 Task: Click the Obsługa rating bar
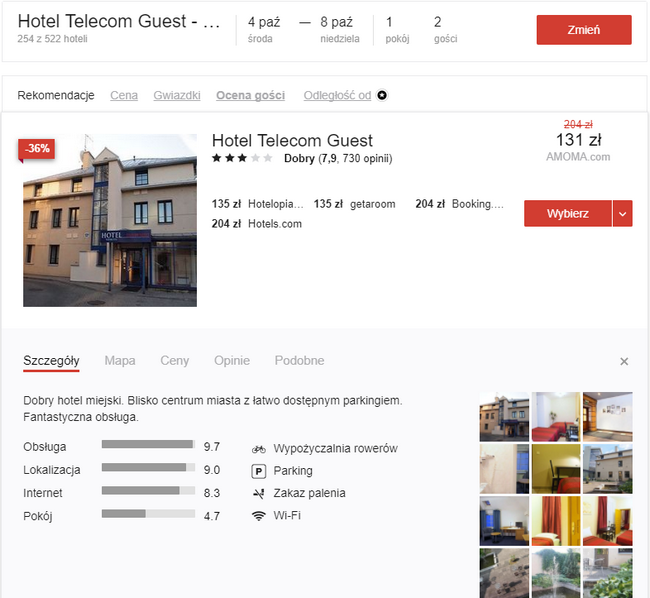coord(148,445)
